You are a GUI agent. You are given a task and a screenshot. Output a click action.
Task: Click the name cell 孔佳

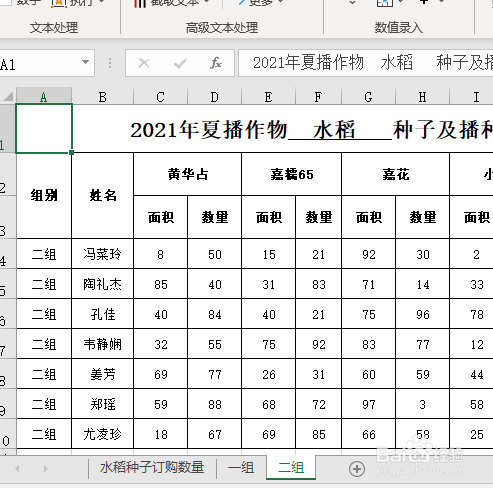point(102,314)
